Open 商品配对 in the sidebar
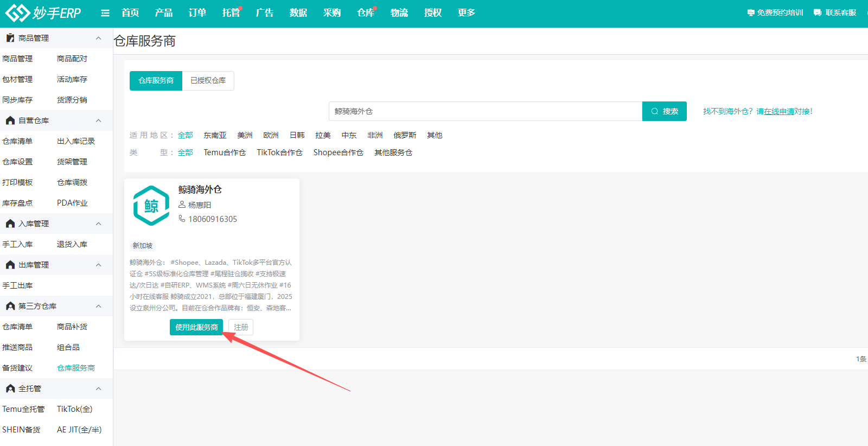The height and width of the screenshot is (446, 868). tap(72, 59)
